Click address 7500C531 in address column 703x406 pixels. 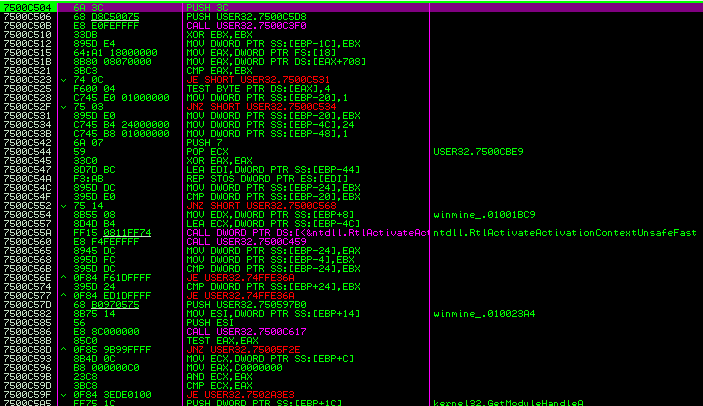pyautogui.click(x=27, y=115)
